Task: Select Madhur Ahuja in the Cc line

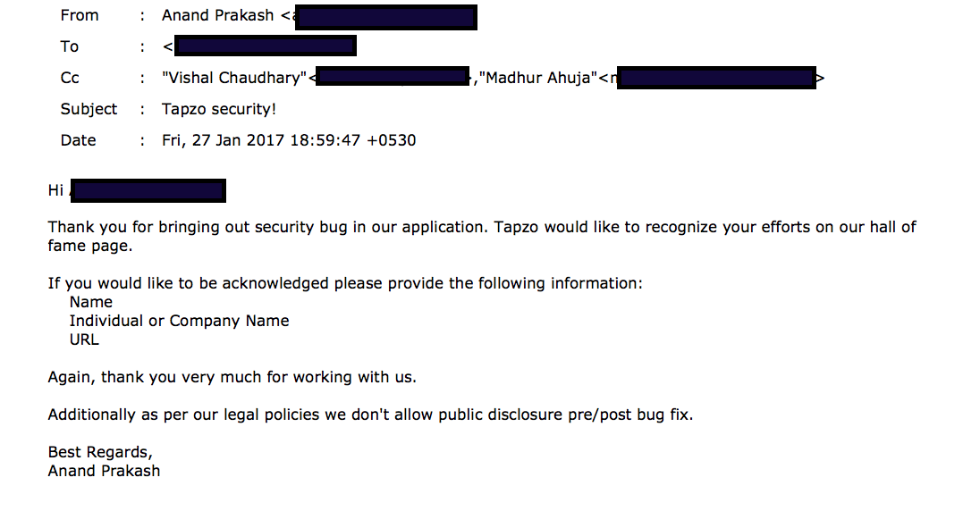Action: coord(539,78)
